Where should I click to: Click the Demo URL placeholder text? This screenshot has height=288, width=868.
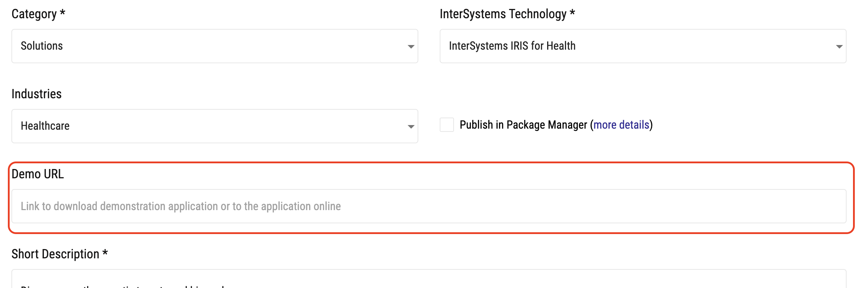pos(181,206)
